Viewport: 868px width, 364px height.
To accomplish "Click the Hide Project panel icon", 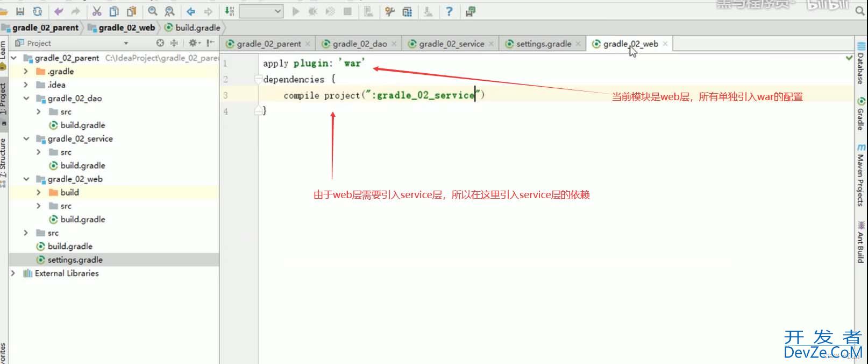I will [210, 43].
